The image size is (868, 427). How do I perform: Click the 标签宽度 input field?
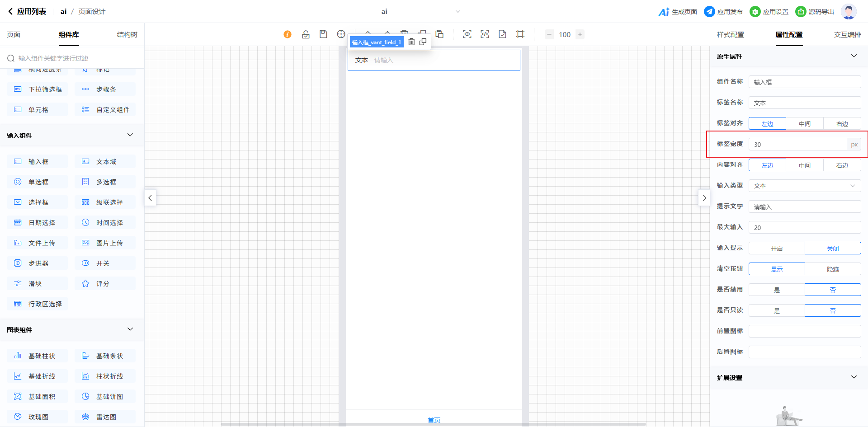pos(797,145)
